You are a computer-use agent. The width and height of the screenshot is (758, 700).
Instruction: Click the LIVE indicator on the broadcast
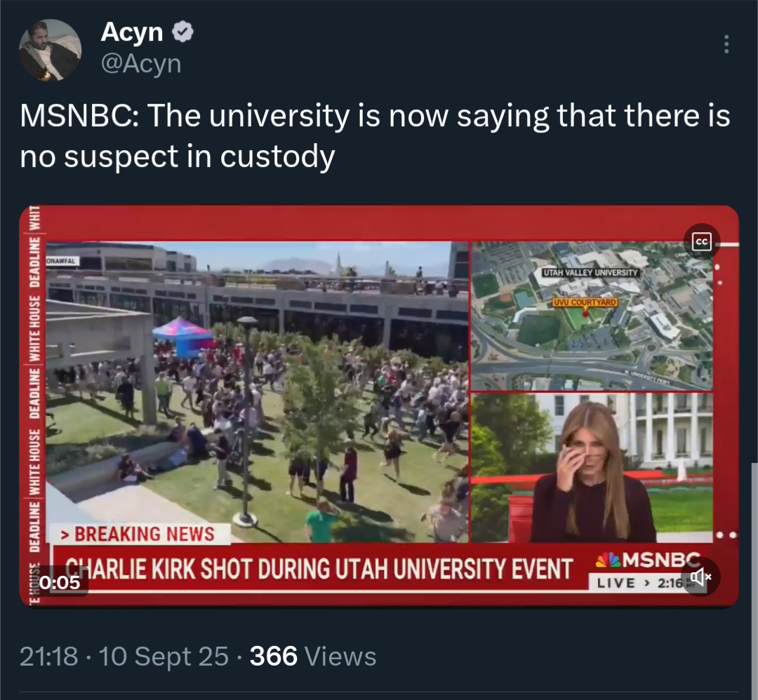[616, 583]
